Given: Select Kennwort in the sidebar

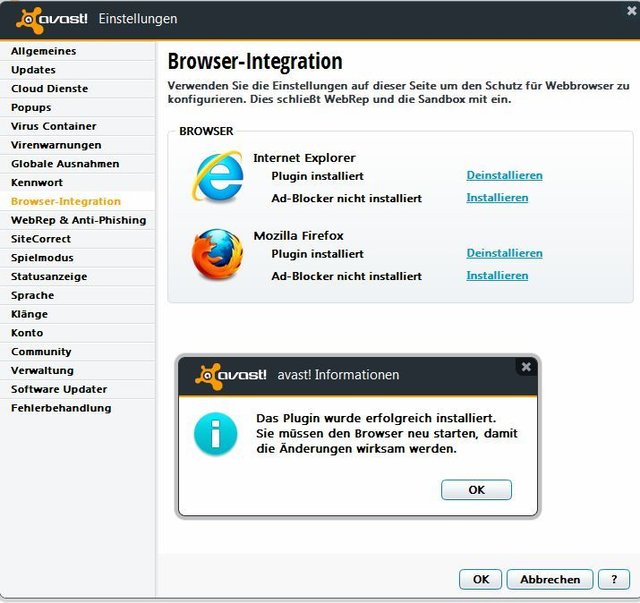Looking at the screenshot, I should (78, 182).
